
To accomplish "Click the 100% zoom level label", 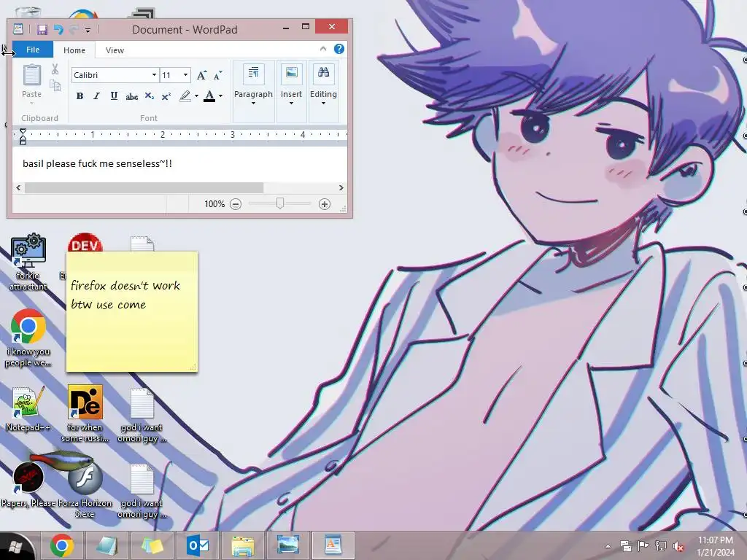I will tap(214, 204).
